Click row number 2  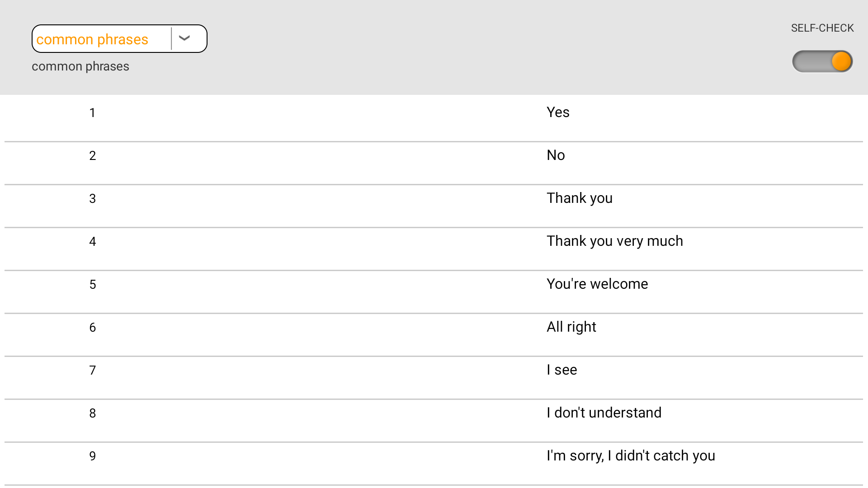pos(93,156)
